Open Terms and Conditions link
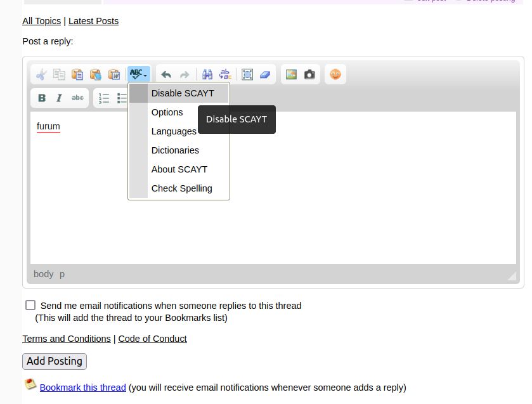532x404 pixels. pos(67,339)
